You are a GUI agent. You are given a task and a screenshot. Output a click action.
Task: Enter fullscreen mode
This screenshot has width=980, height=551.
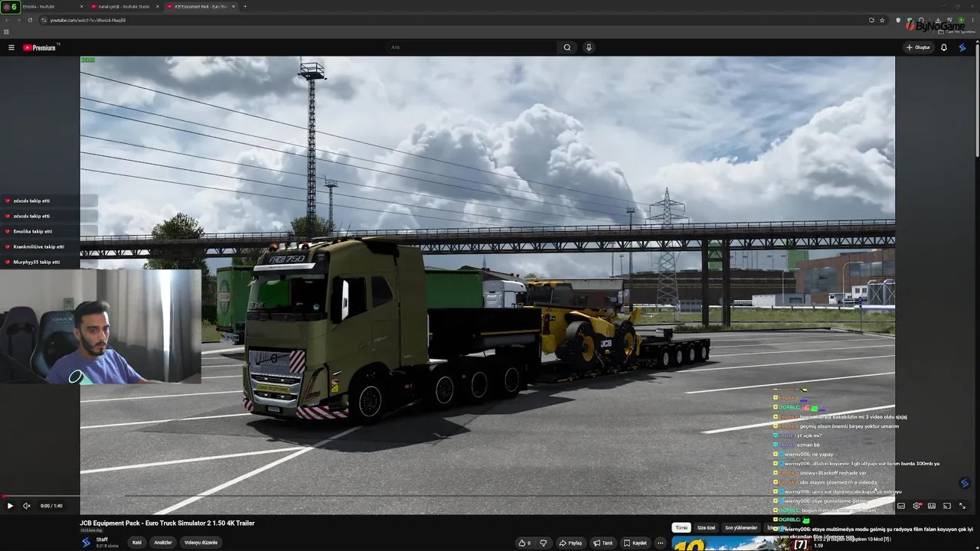pyautogui.click(x=962, y=506)
